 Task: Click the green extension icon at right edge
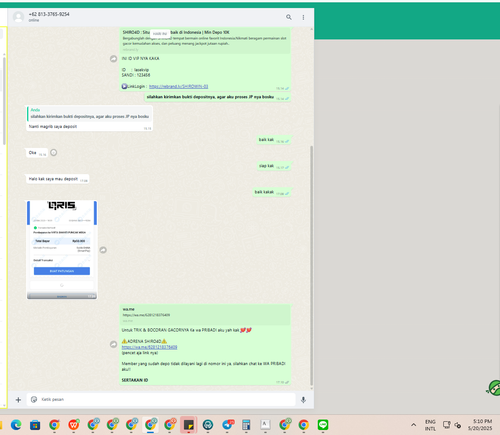[x=494, y=388]
